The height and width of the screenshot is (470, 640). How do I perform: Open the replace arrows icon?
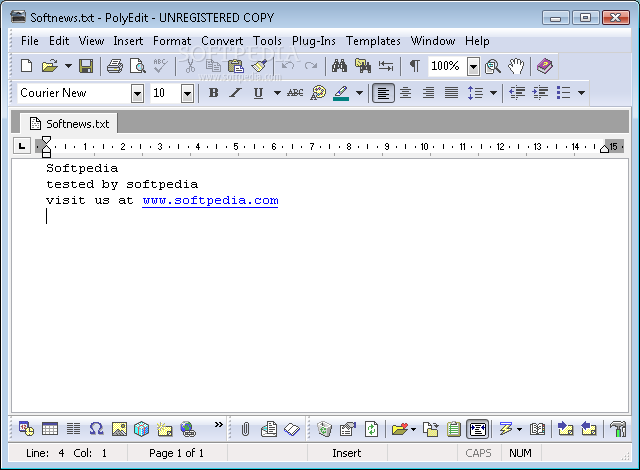click(386, 66)
